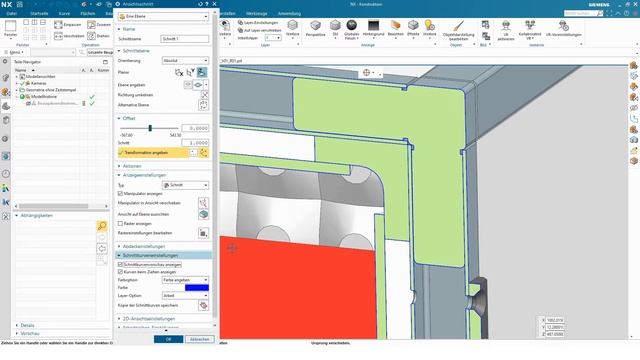Enable Raster anzeigen checkbox

120,224
